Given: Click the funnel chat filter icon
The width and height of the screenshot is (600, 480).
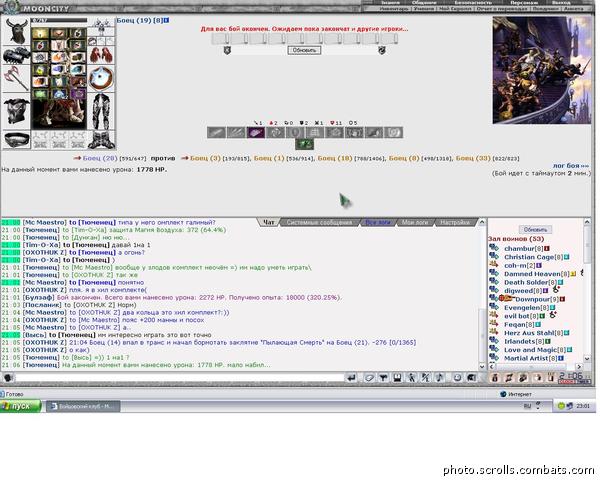Looking at the screenshot, I should 383,378.
